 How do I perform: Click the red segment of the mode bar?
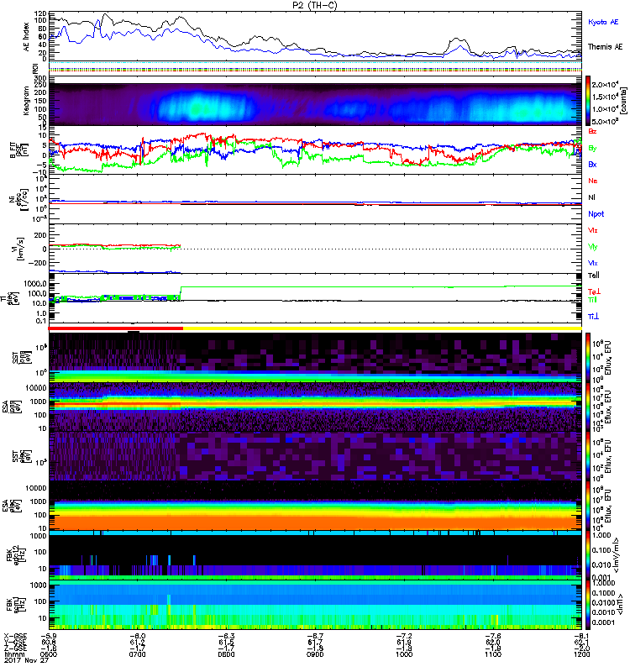pos(116,328)
